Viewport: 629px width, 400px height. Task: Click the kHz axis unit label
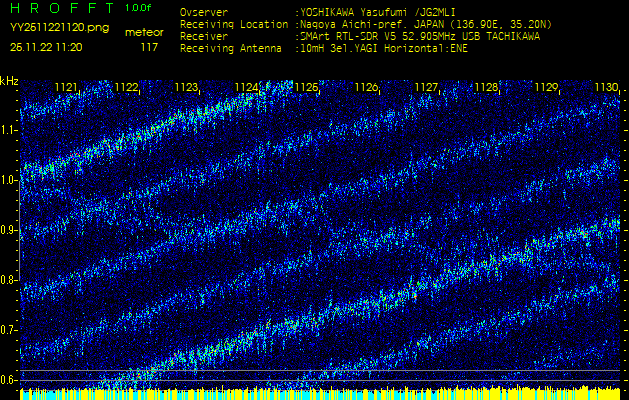(x=9, y=81)
